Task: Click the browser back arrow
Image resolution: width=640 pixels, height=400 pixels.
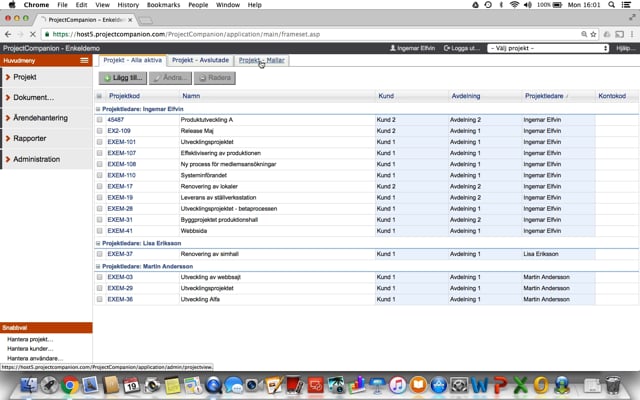Action: [8, 34]
